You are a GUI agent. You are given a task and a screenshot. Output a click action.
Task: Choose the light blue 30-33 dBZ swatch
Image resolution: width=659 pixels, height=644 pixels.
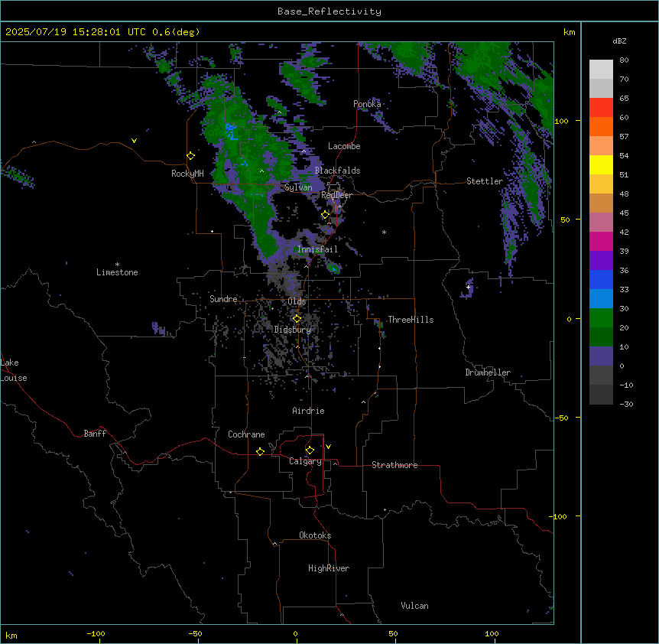point(601,299)
